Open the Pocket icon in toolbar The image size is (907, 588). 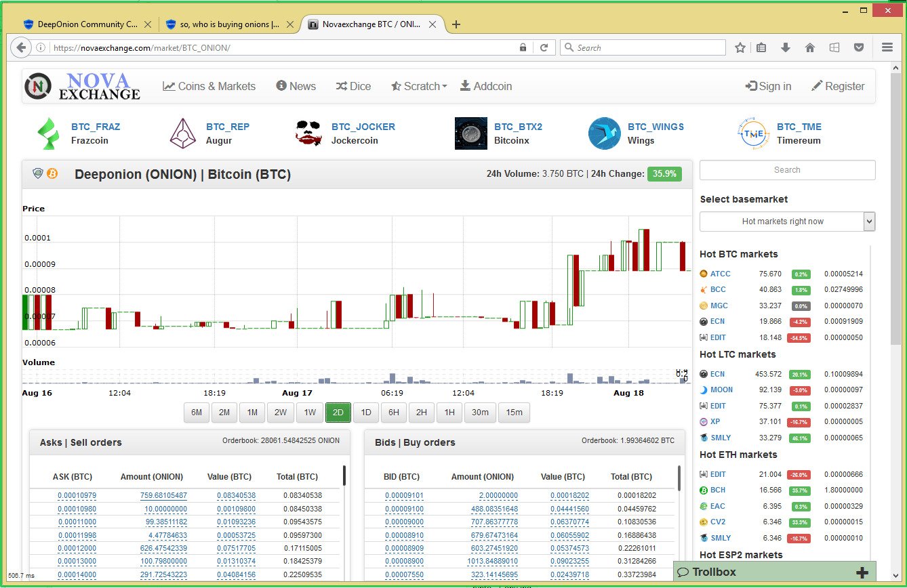pos(859,47)
